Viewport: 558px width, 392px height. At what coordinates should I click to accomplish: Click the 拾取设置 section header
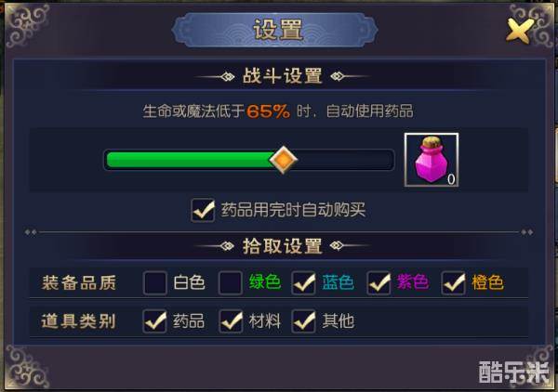283,246
